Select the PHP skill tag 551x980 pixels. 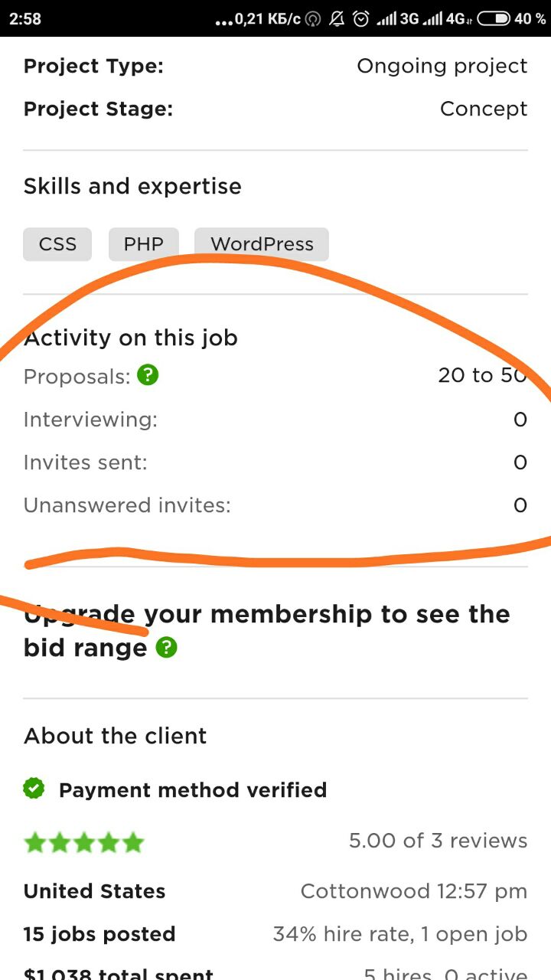point(144,244)
